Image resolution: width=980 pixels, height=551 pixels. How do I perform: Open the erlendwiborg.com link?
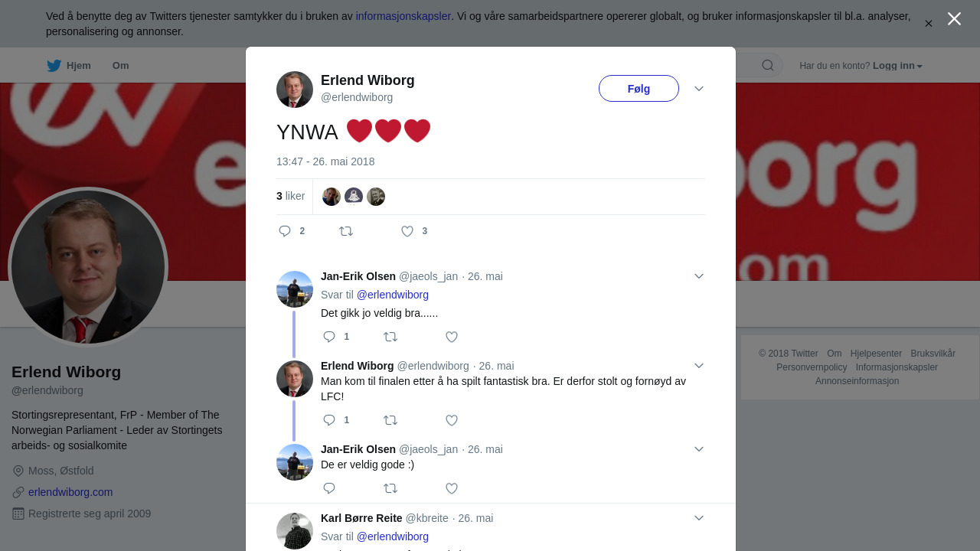coord(70,492)
